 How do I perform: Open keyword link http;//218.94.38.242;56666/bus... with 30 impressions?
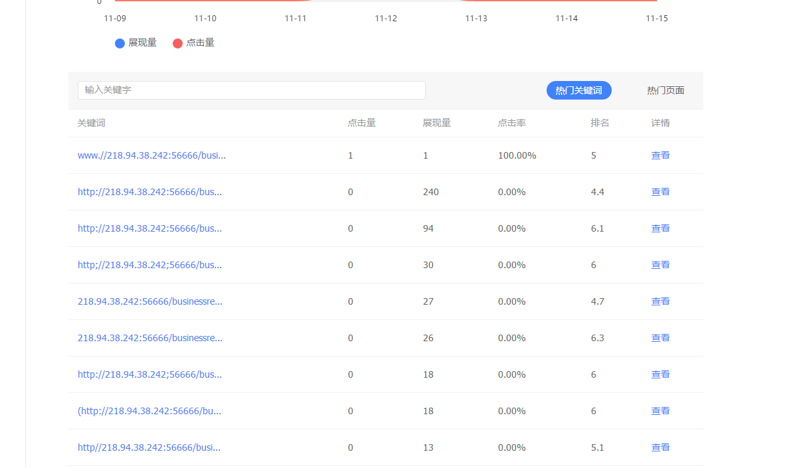point(149,265)
